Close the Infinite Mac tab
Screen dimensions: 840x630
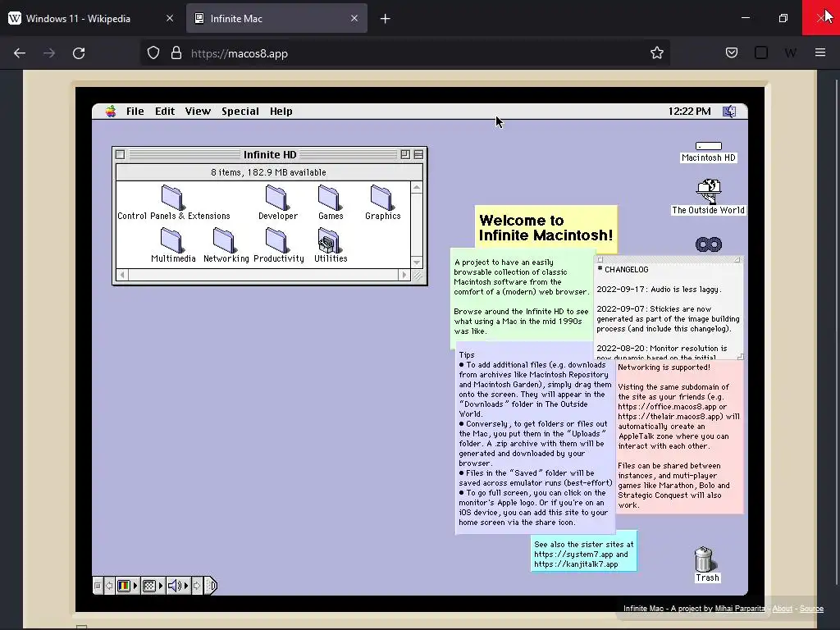(x=354, y=18)
